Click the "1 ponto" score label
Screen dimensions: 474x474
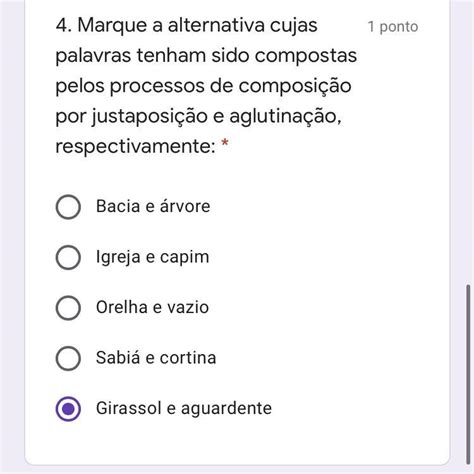393,27
